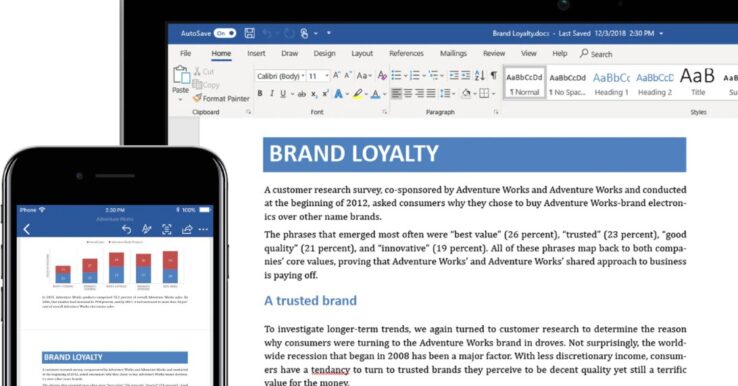
Task: Switch to the References tab
Action: [406, 53]
